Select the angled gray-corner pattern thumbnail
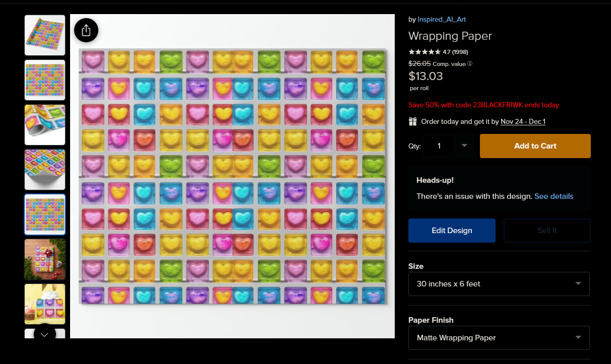The image size is (611, 364). coord(45,170)
